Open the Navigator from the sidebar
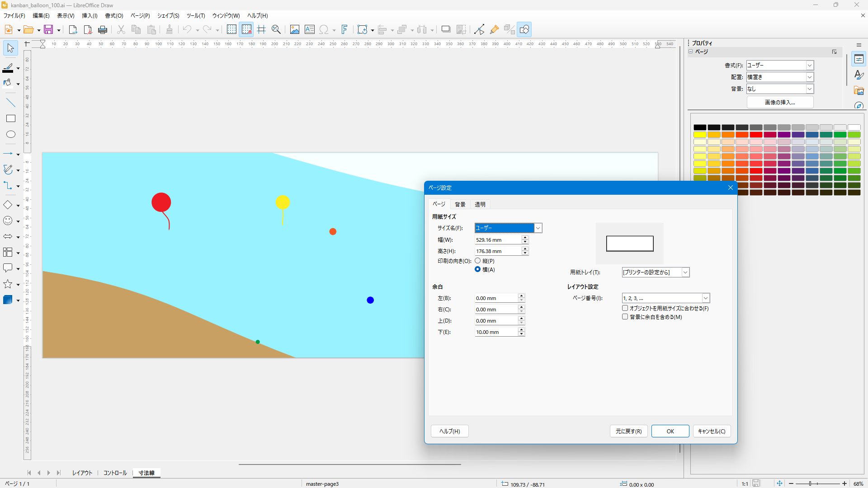 tap(859, 106)
